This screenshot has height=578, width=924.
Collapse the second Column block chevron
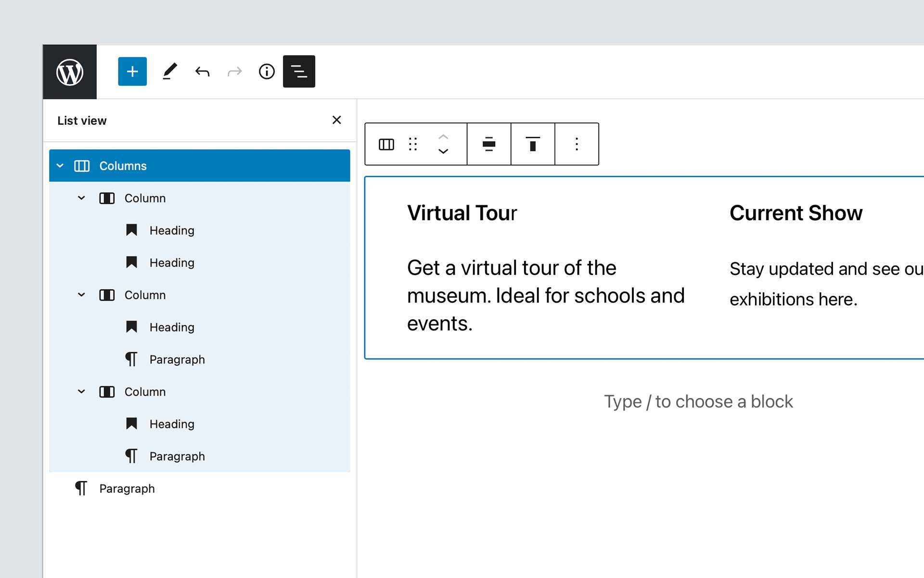81,295
